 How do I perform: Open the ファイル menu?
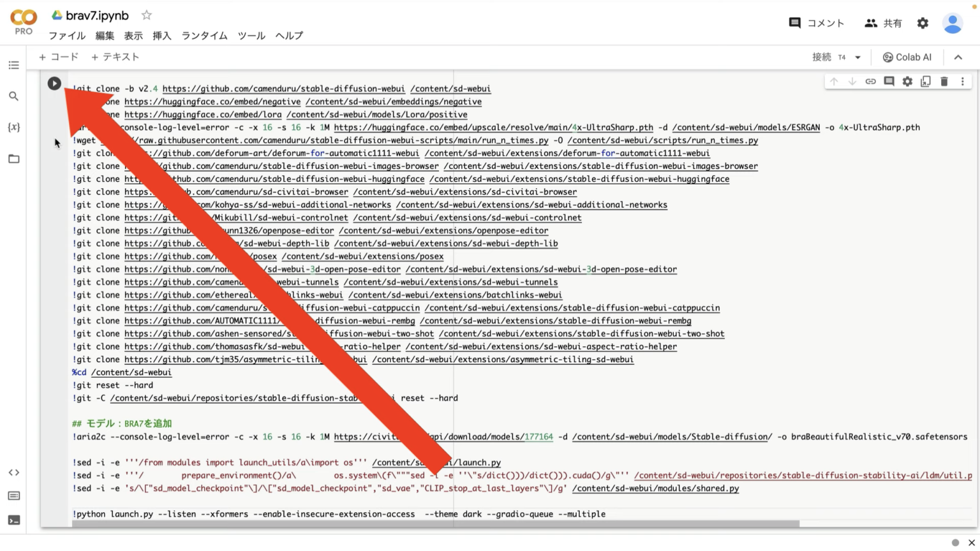click(66, 36)
